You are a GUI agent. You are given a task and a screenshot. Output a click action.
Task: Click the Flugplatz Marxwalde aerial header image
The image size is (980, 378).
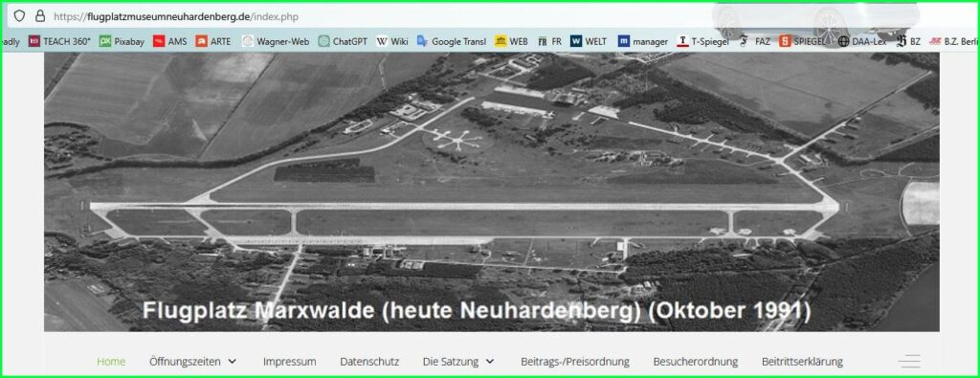pos(491,191)
